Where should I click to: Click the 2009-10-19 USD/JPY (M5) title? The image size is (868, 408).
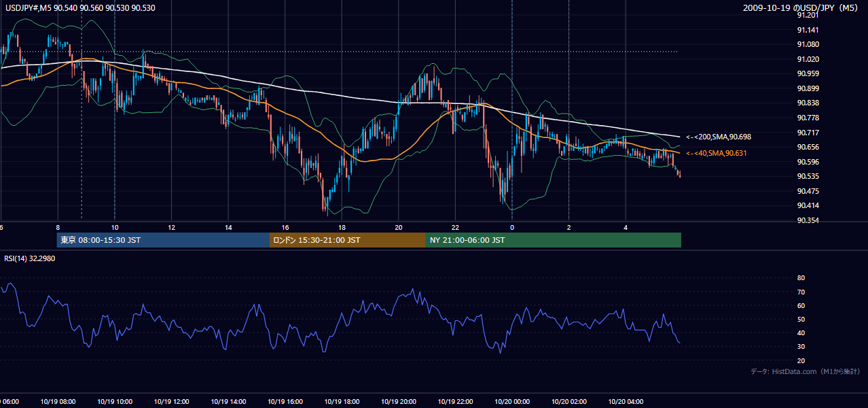click(x=800, y=7)
